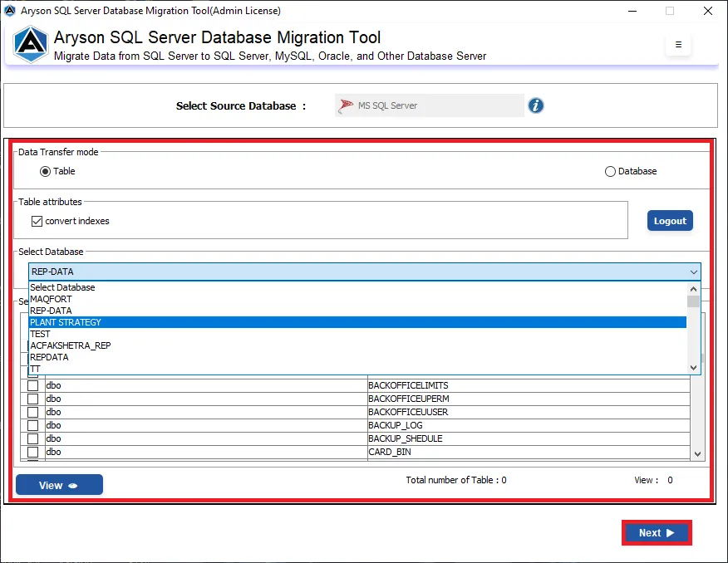
Task: Click the Next button
Action: click(657, 533)
